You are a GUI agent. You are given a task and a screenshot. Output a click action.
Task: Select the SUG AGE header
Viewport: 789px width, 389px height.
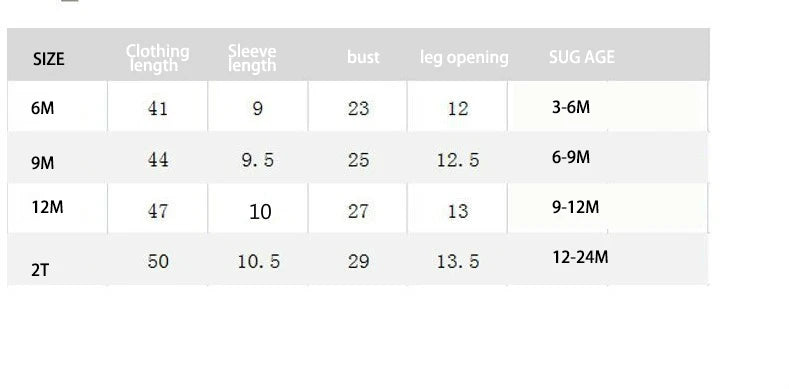(x=582, y=57)
